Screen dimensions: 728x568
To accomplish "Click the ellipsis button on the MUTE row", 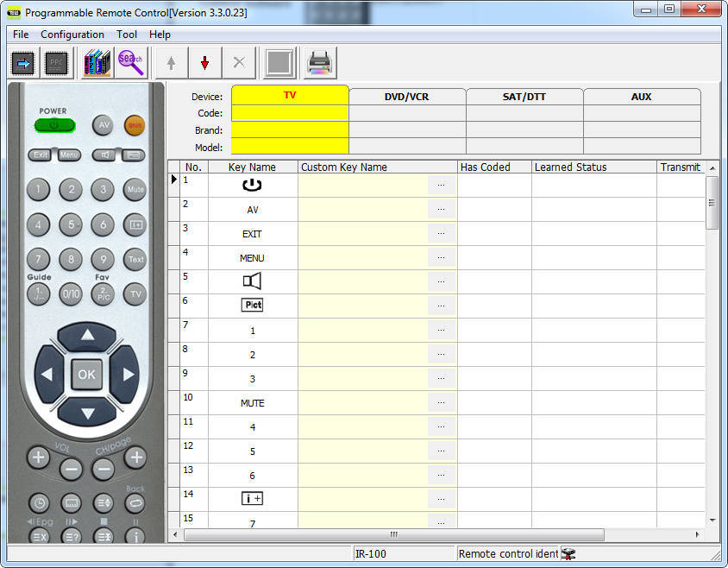I will coord(441,402).
